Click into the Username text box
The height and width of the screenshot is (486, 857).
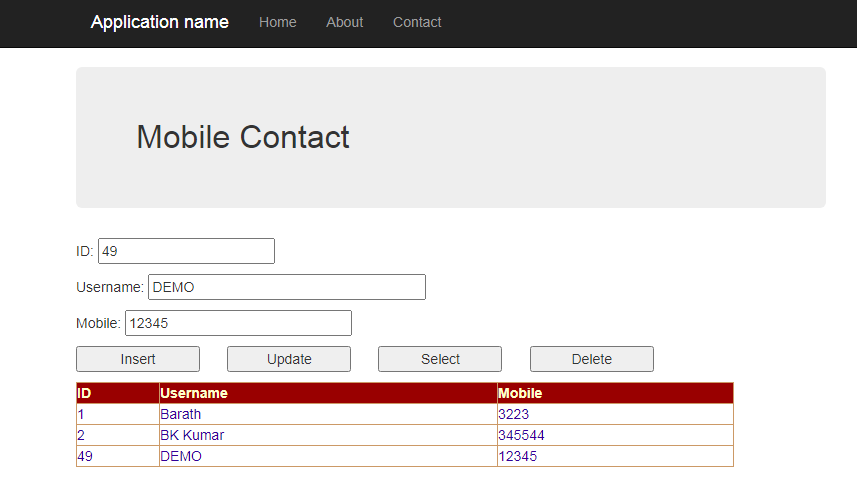286,287
